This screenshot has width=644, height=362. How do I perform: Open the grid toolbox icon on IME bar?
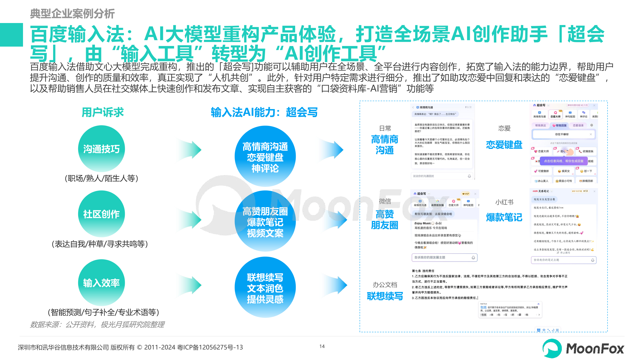557,330
